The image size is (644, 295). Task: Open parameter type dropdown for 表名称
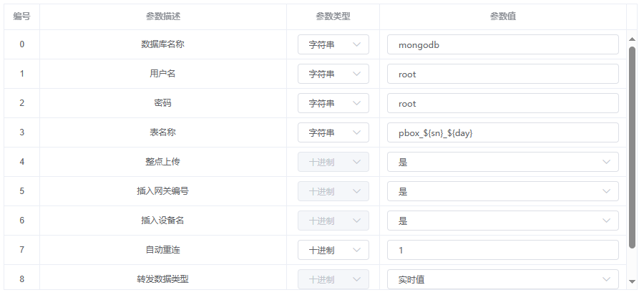click(x=333, y=132)
